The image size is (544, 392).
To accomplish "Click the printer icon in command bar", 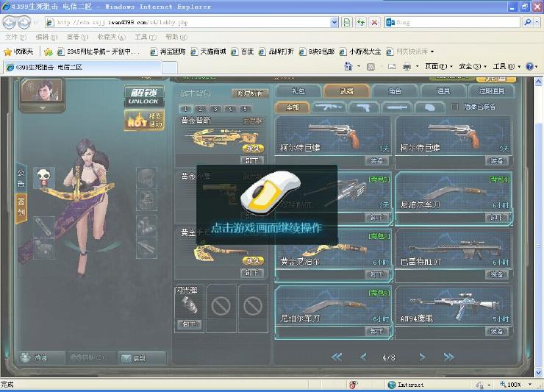I will click(x=407, y=67).
